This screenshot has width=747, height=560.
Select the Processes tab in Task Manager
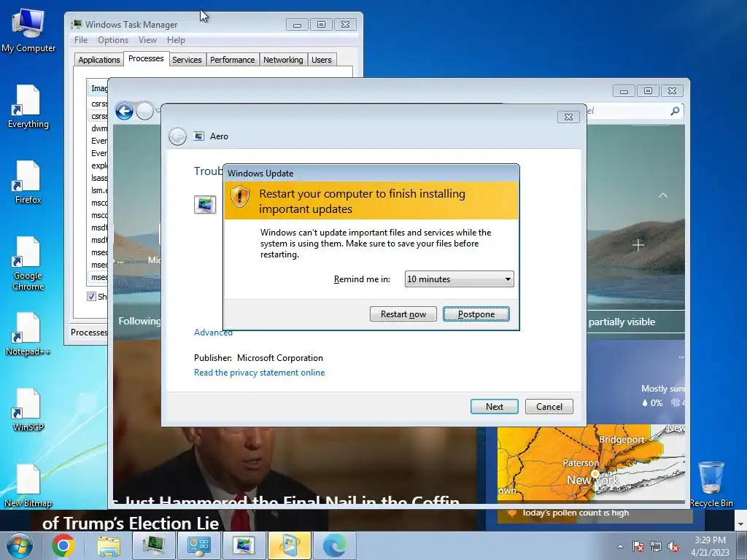tap(146, 58)
